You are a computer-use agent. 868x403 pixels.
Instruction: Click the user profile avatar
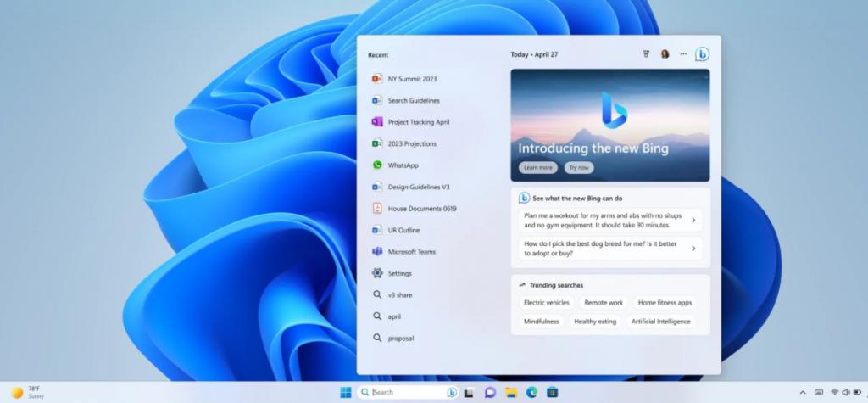tap(665, 54)
